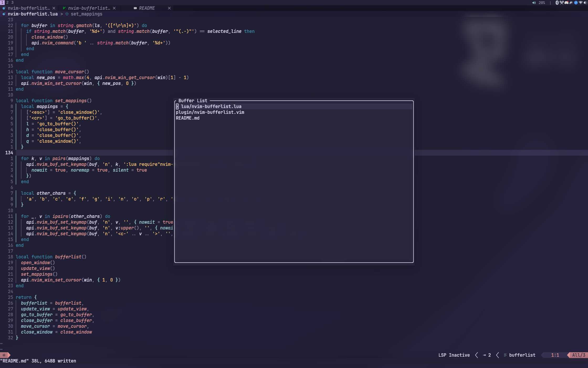Click the Bluetooth tray icon
This screenshot has width=588, height=368.
(557, 3)
